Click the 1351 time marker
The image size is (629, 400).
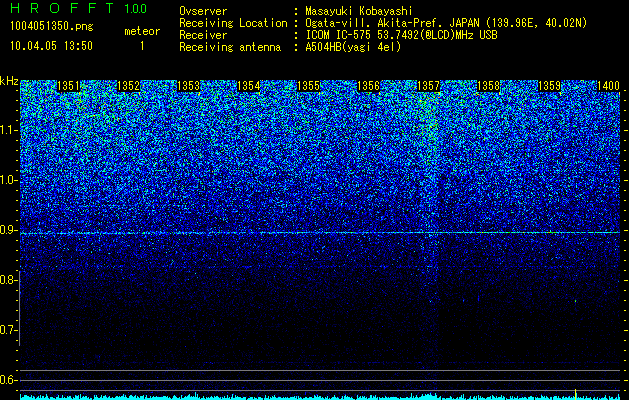(x=69, y=86)
